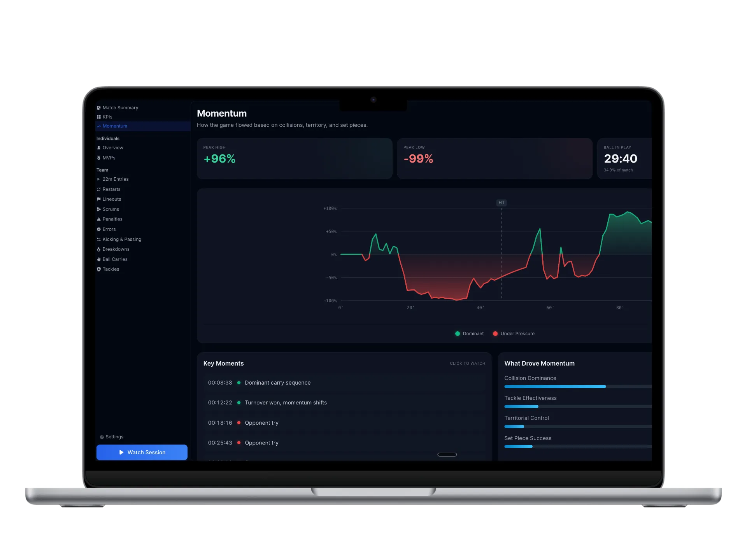The width and height of the screenshot is (747, 560).
Task: Open the Breakdowns page
Action: (142, 249)
